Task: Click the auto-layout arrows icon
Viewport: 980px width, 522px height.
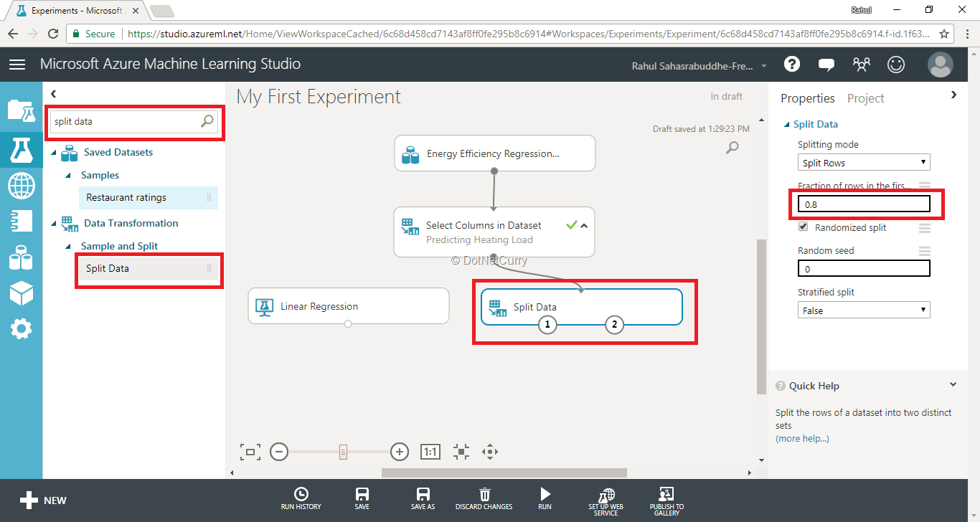Action: tap(461, 452)
